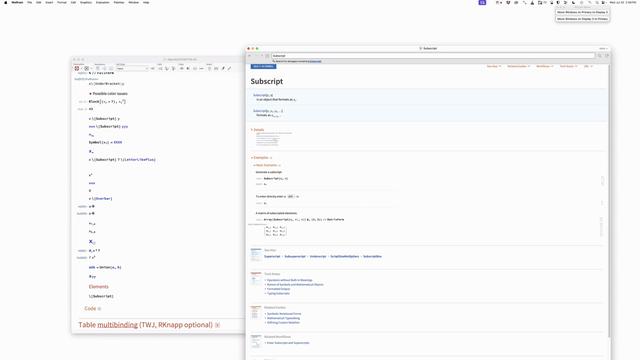This screenshot has height=360, width=640.
Task: Open Operators without Built-in Meanings tech note
Action: [x=289, y=280]
